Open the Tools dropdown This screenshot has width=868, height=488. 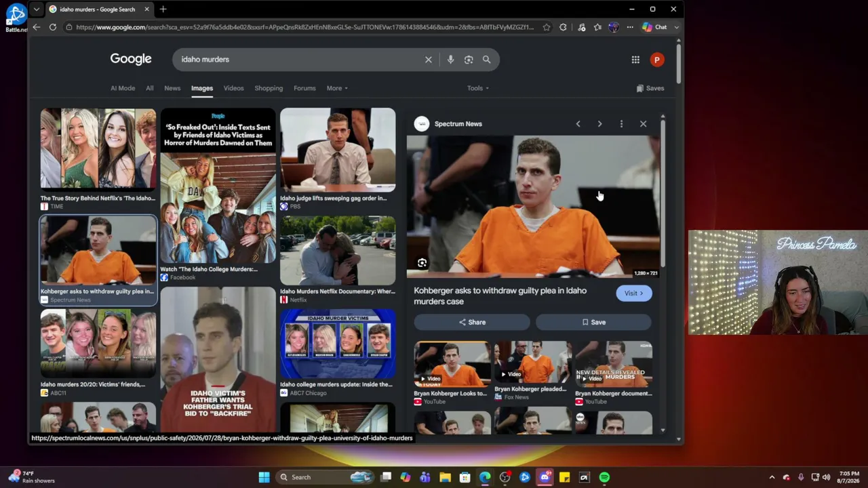pyautogui.click(x=478, y=88)
